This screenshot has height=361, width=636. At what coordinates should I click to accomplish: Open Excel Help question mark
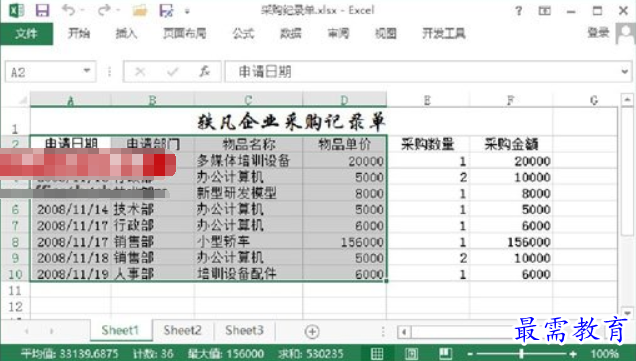tap(518, 11)
